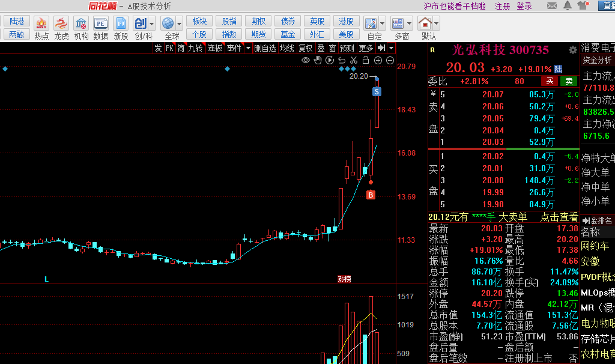The width and height of the screenshot is (615, 364).
Task: Expand the 默认 home dropdown arrow
Action: pos(436,23)
